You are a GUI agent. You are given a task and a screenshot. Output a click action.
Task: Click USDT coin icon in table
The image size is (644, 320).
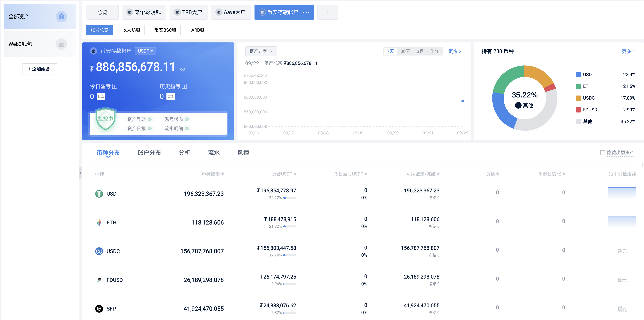(99, 194)
